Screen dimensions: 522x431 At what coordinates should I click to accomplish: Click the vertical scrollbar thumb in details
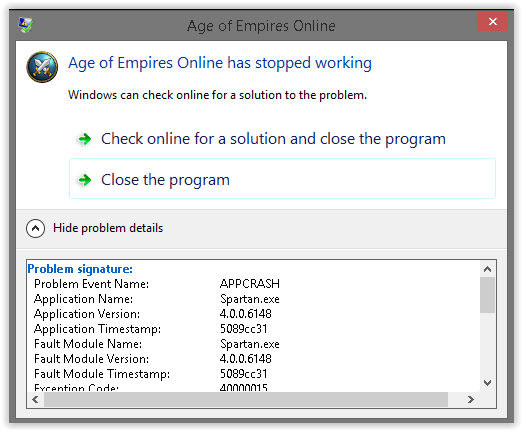tap(487, 295)
